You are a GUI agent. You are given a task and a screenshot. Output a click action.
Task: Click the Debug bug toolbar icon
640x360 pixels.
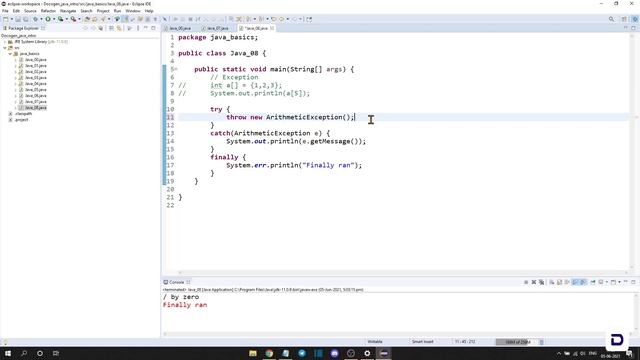point(35,19)
